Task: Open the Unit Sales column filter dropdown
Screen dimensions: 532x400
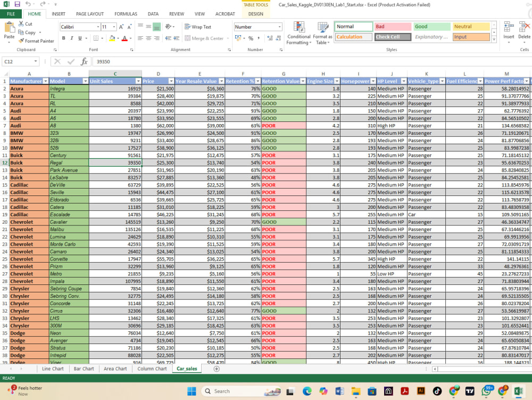Action: point(138,81)
